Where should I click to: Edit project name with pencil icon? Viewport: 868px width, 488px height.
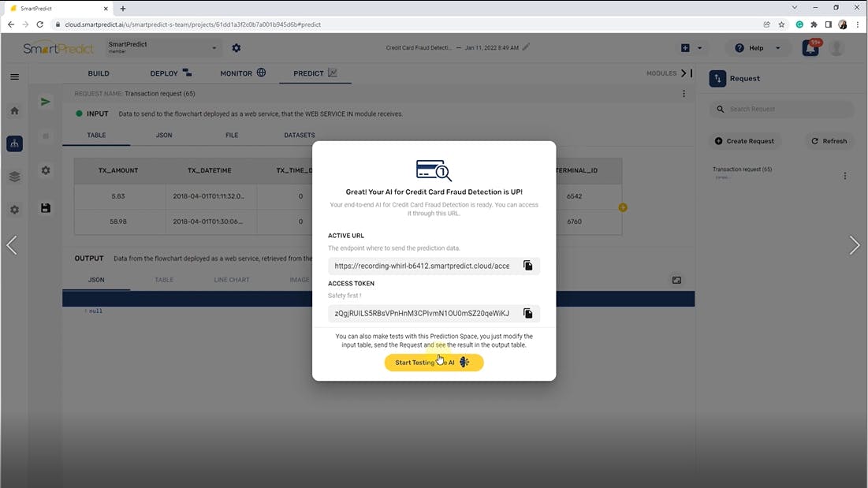pyautogui.click(x=526, y=47)
